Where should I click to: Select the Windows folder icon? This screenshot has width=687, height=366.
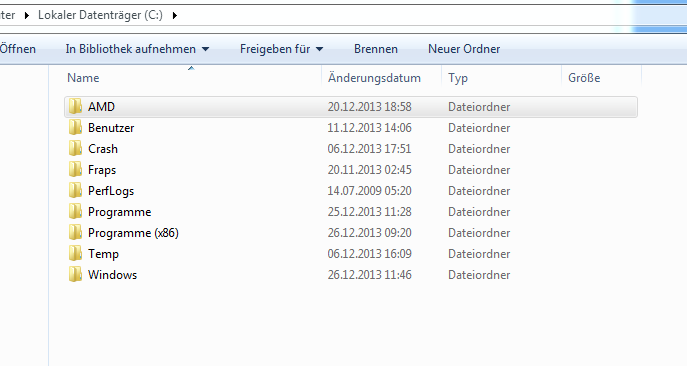[75, 275]
